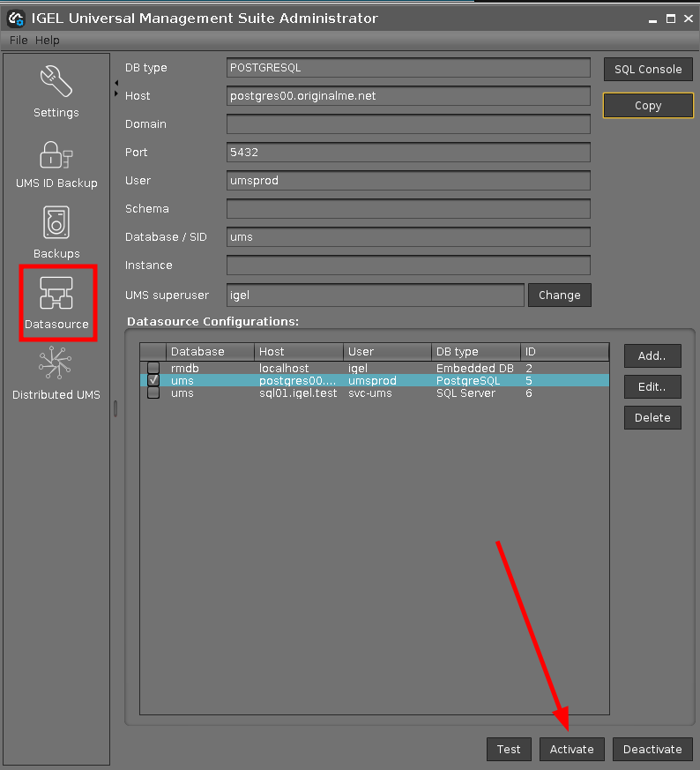The image size is (700, 770).
Task: Open the Distributed UMS network icon
Action: point(56,364)
